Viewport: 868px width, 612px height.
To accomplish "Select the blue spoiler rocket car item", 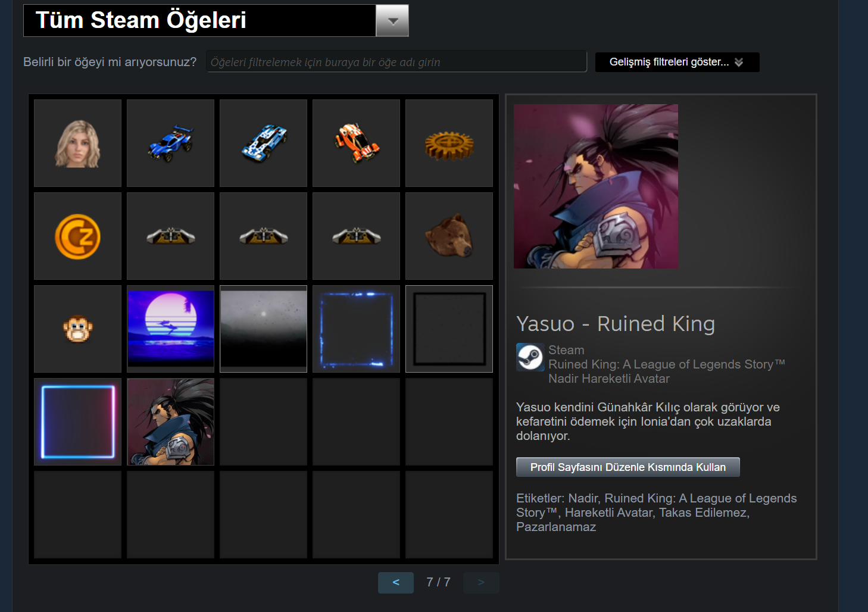I will coord(170,143).
